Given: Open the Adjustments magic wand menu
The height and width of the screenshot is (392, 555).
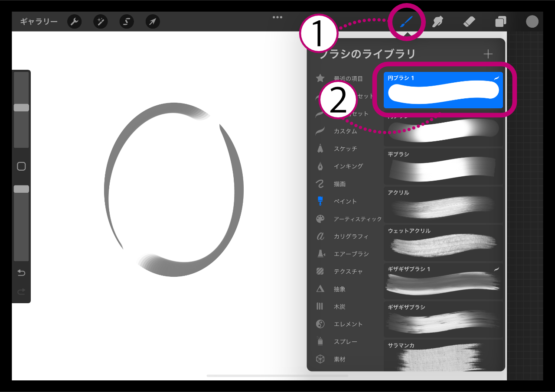Looking at the screenshot, I should coord(101,22).
